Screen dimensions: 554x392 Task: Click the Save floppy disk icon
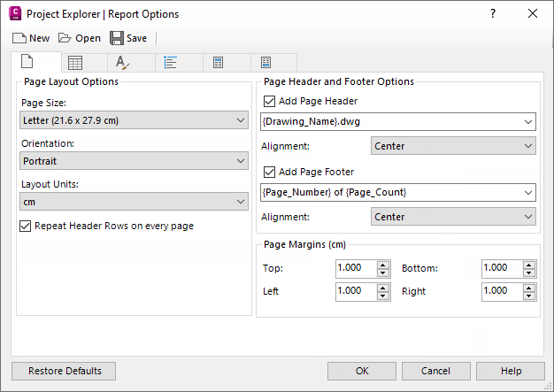[117, 38]
